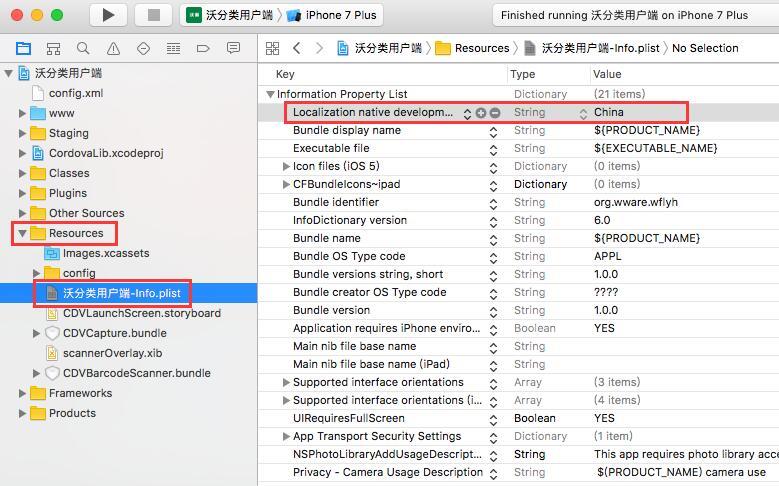Open the Test navigator diamond icon
This screenshot has width=779, height=486.
(143, 48)
